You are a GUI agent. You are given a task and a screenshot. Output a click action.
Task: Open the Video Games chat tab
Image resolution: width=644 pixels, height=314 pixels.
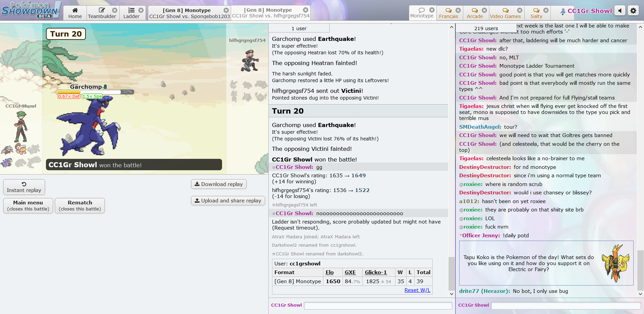tap(505, 13)
